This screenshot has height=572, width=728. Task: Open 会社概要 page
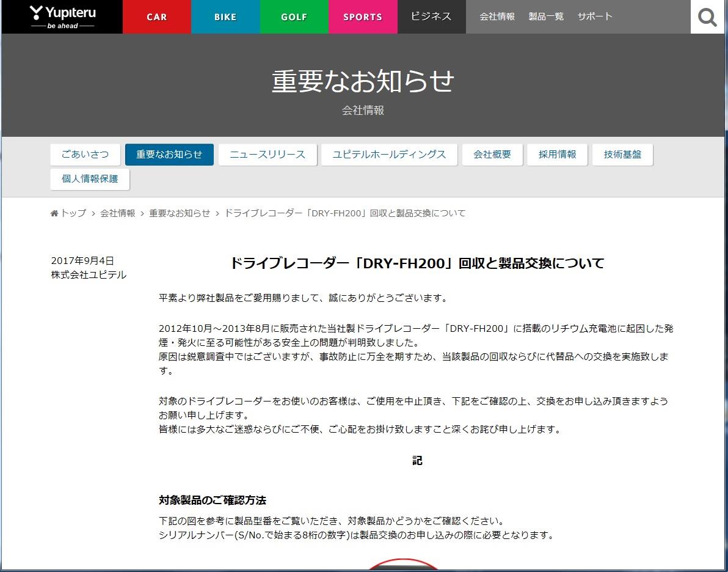492,155
